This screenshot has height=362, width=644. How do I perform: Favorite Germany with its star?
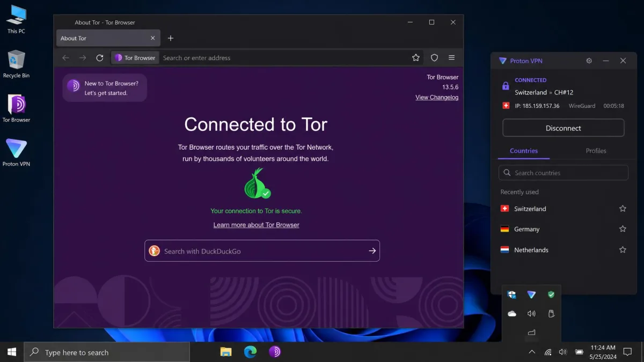(x=623, y=229)
